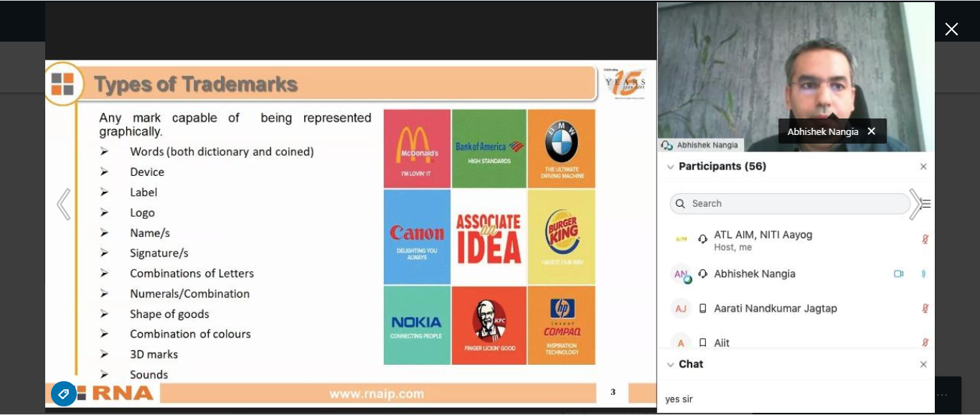
Task: Click the 'Signature/s' bullet
Action: coord(159,253)
